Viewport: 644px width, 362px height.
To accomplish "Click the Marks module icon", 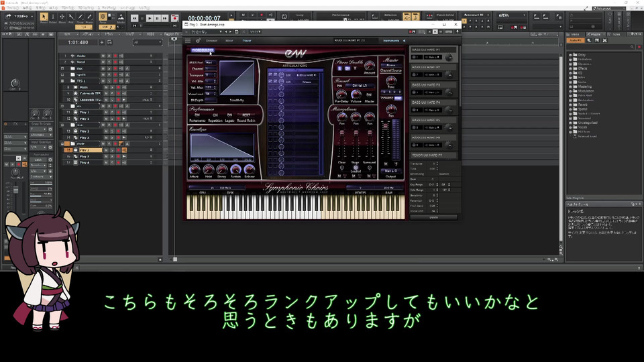I will tap(121, 17).
